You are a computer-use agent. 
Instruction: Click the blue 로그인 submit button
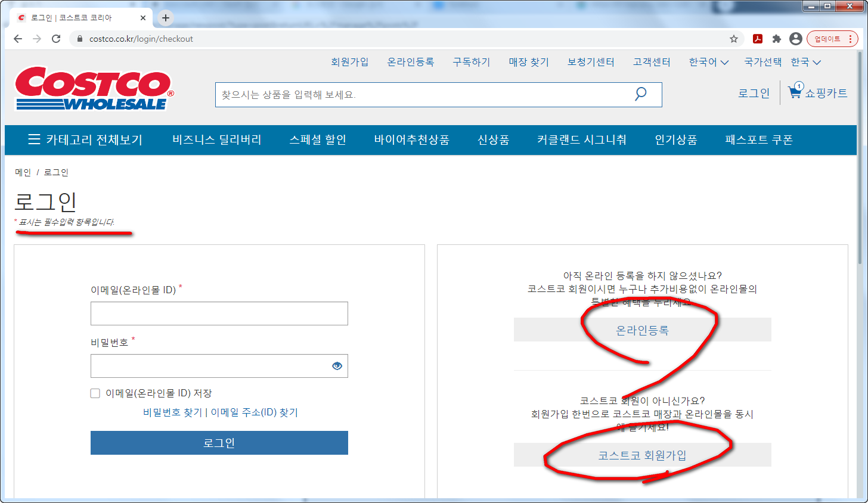coord(219,443)
